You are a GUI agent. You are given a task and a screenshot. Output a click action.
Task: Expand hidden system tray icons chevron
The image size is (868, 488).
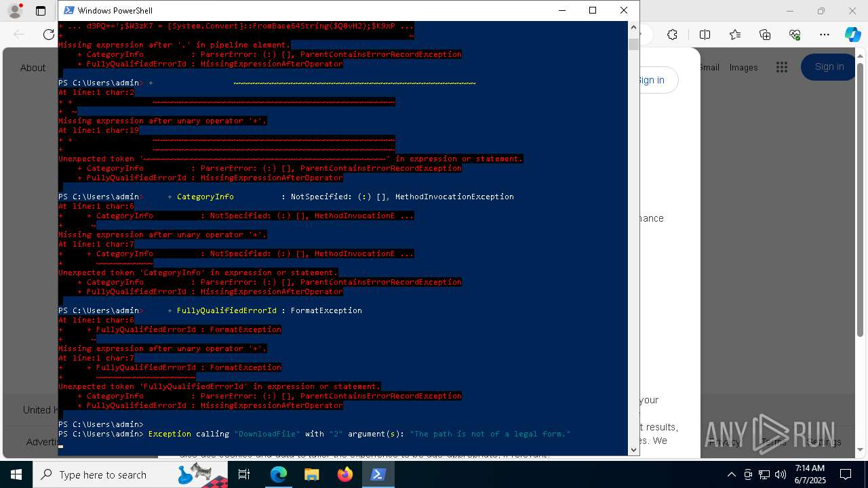click(731, 474)
